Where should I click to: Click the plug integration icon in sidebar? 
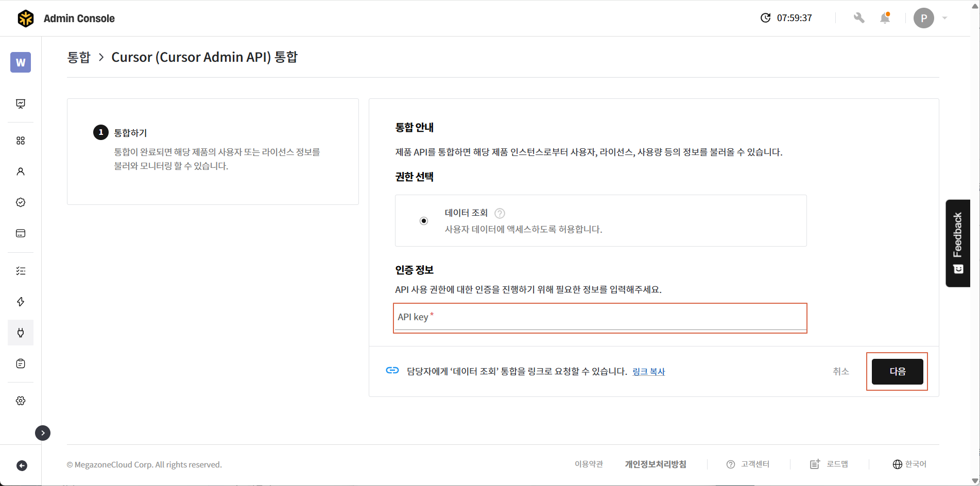point(21,333)
